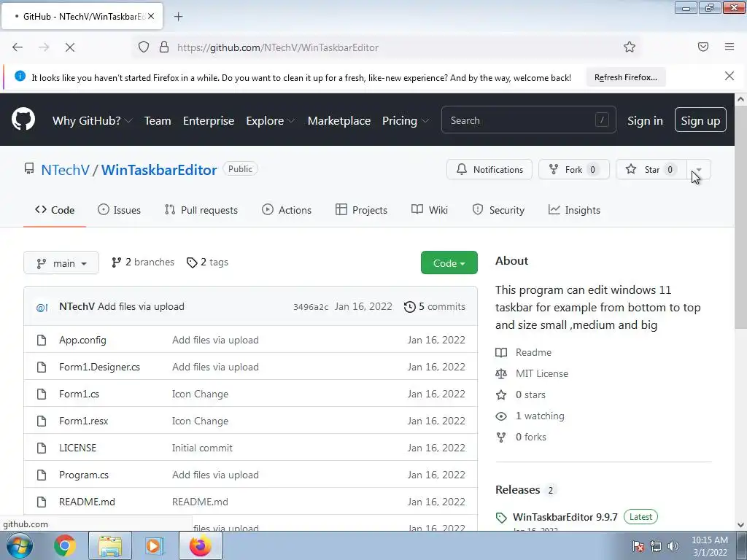Open the App.config file
This screenshot has width=747, height=560.
point(82,340)
